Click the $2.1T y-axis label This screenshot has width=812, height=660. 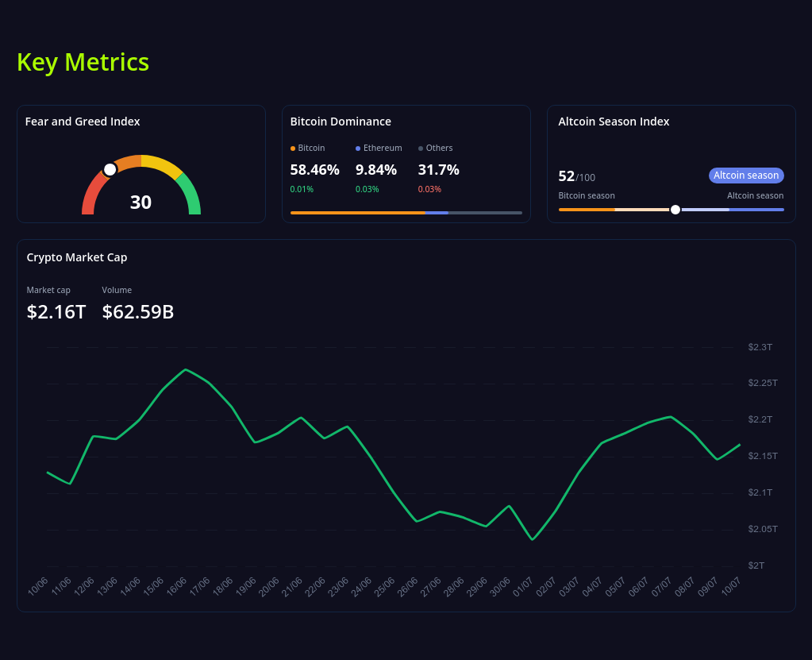[x=760, y=492]
